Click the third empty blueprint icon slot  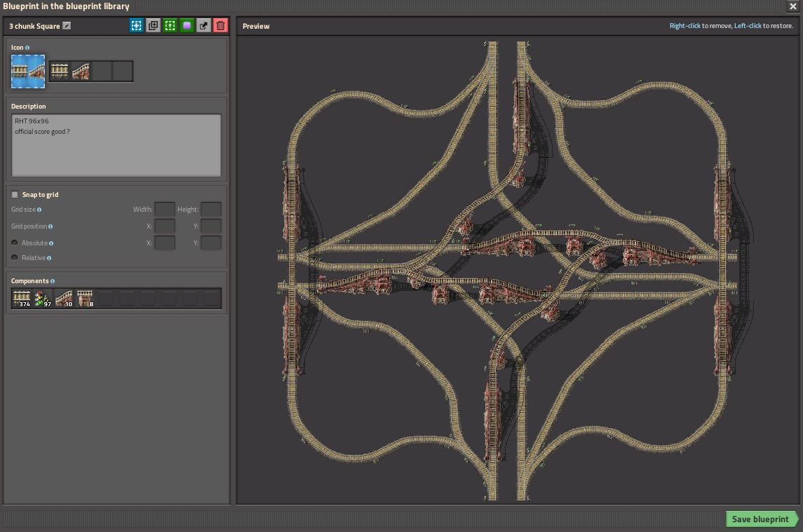point(102,71)
